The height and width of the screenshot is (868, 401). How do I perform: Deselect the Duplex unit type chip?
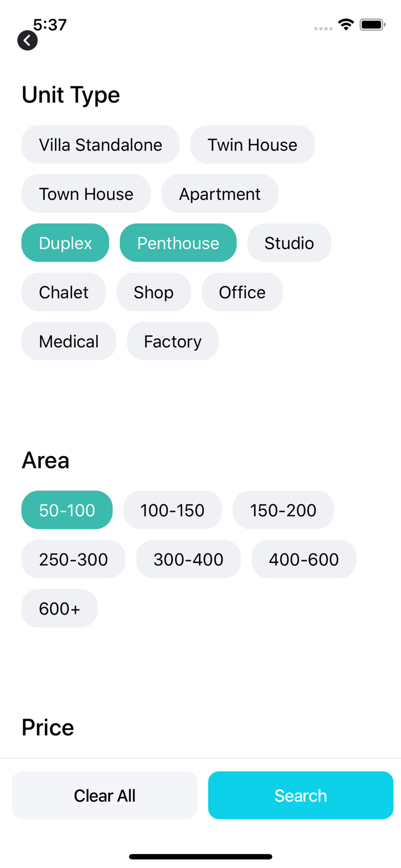click(x=65, y=243)
